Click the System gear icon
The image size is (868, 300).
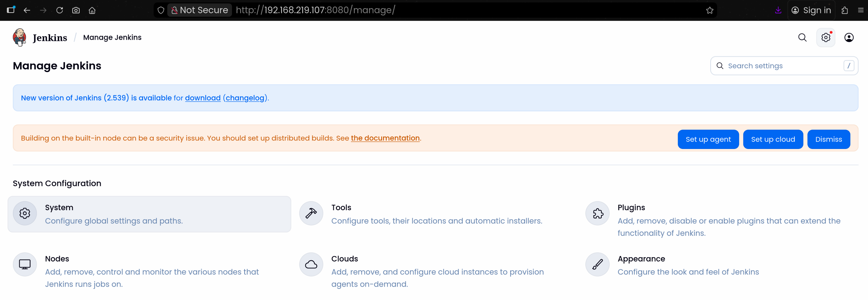(25, 214)
